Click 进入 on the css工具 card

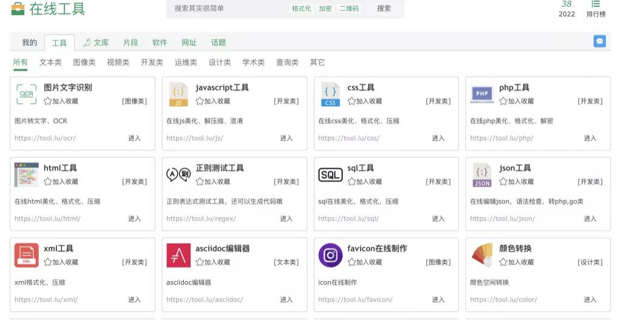[x=438, y=138]
